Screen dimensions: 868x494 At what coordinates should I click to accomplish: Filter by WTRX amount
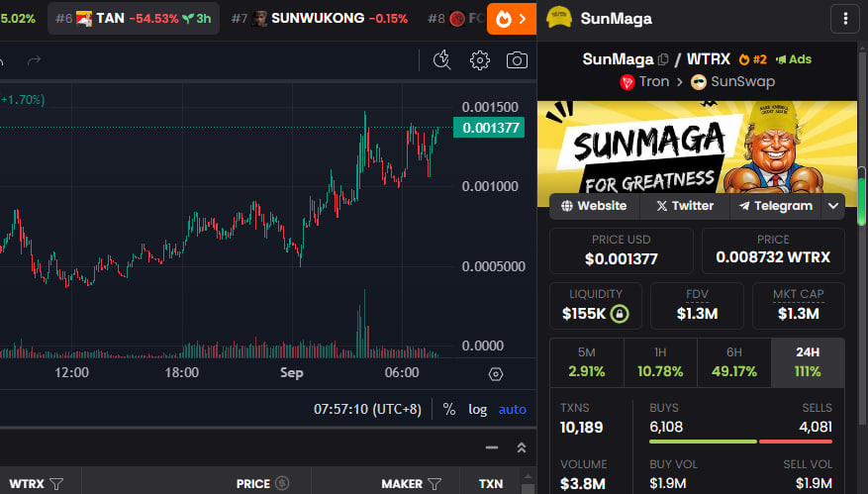point(55,484)
